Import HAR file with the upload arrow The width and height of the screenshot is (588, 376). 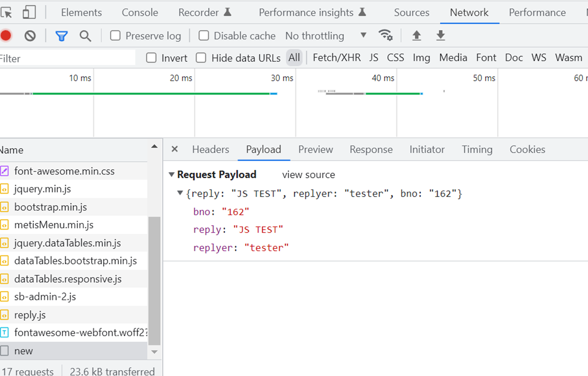[417, 35]
